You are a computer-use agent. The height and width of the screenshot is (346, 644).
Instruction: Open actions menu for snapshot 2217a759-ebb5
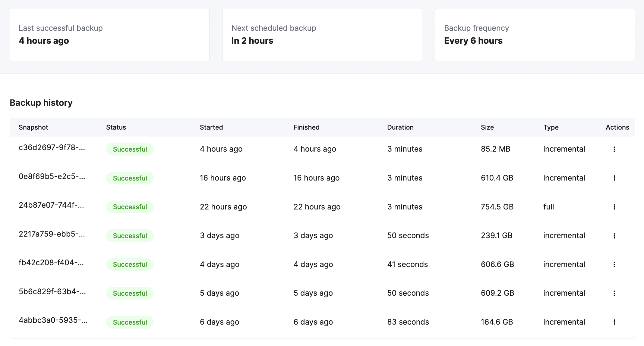(615, 236)
